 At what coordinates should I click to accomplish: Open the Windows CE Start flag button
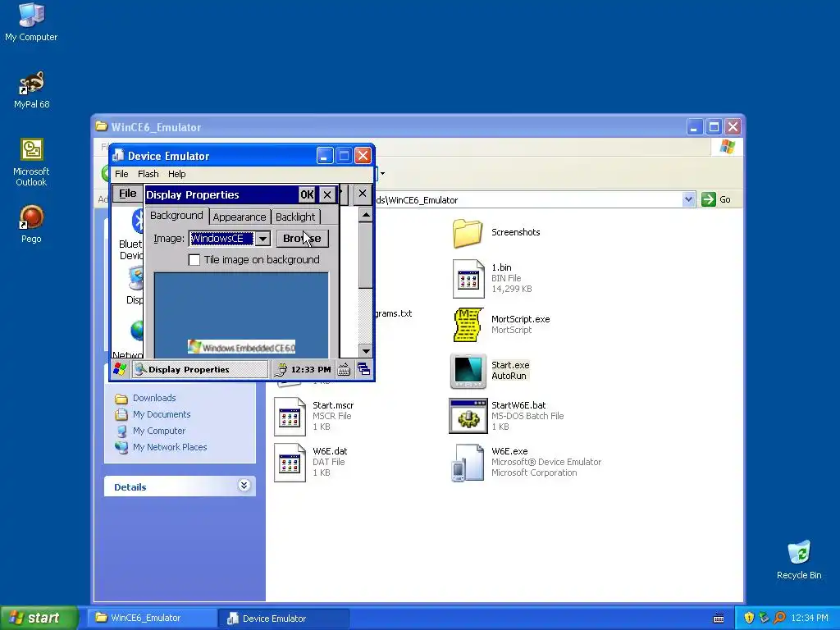pyautogui.click(x=120, y=369)
